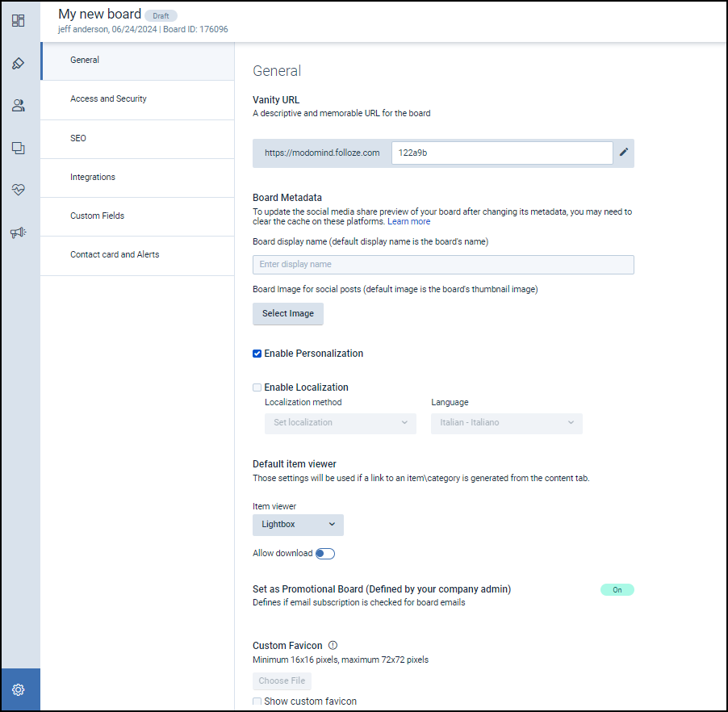Click the design brush icon in sidebar
The image size is (728, 712).
pyautogui.click(x=18, y=63)
